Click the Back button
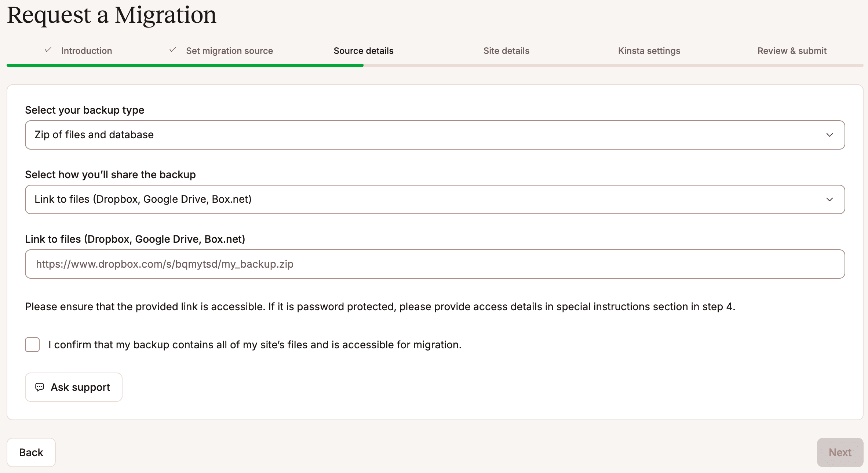Screen dimensions: 868x473 click(31, 452)
